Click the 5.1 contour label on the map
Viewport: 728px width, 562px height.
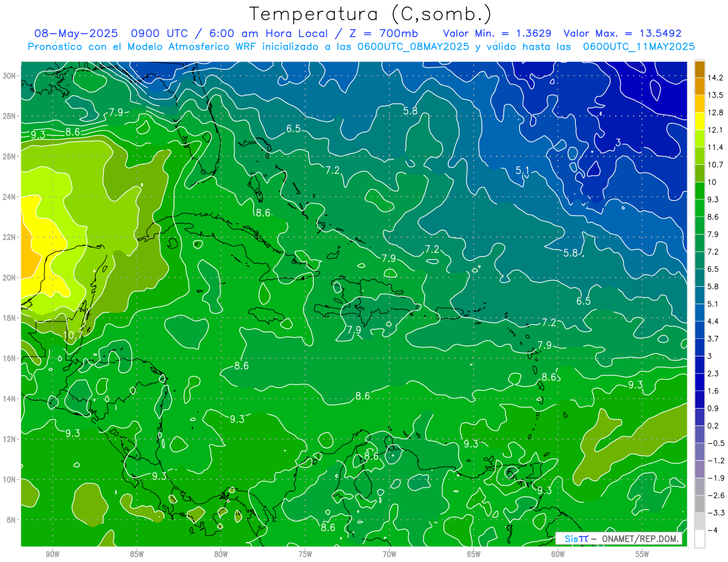(x=523, y=170)
